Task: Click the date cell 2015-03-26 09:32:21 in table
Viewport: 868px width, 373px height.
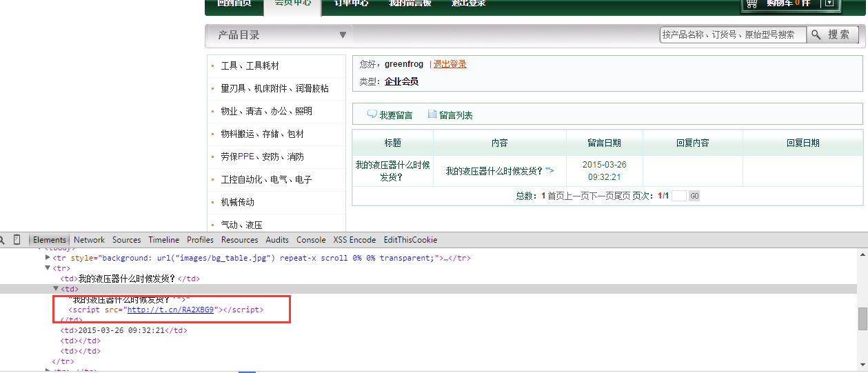Action: point(605,170)
